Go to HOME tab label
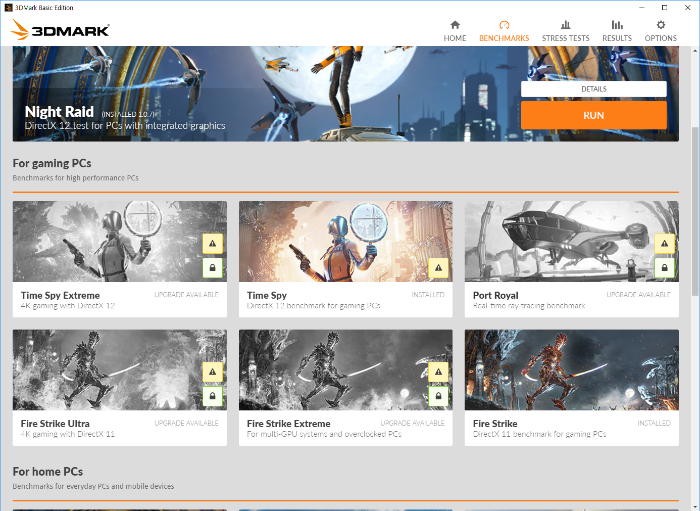Image resolution: width=700 pixels, height=511 pixels. coord(455,38)
